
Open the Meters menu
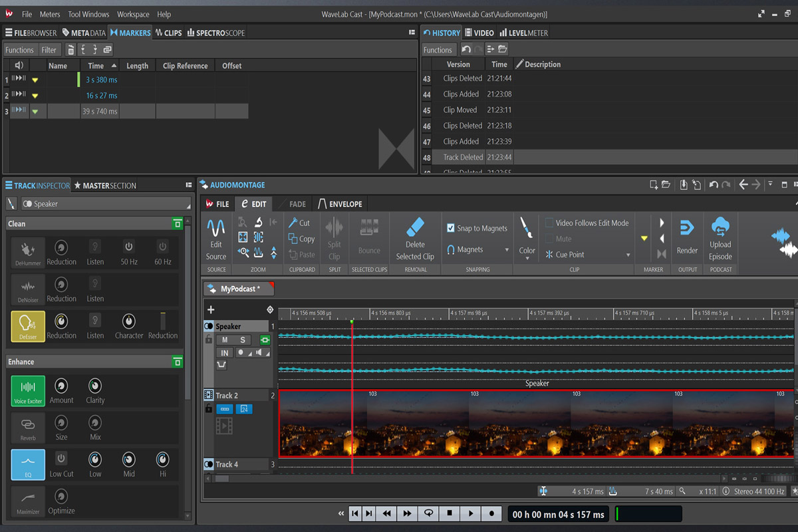(50, 14)
